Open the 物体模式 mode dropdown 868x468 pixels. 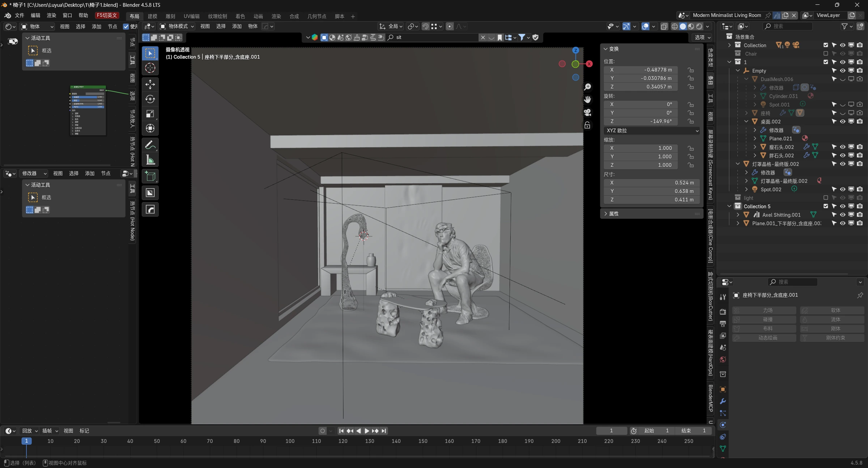click(x=177, y=26)
